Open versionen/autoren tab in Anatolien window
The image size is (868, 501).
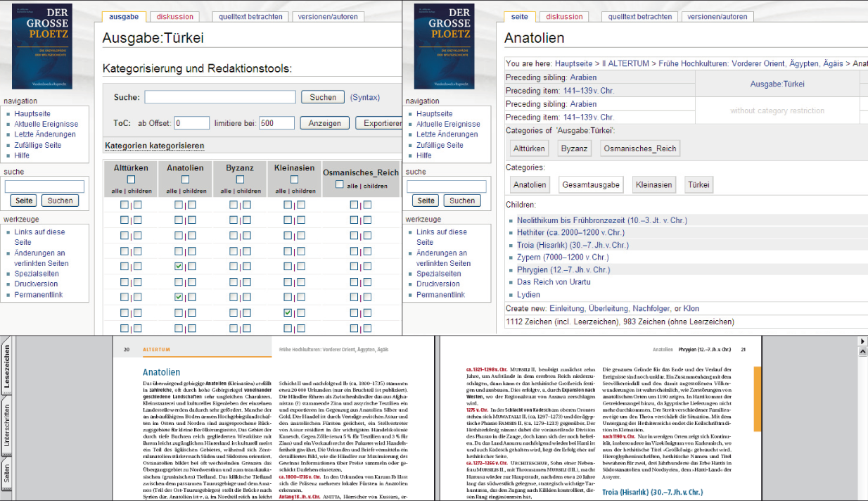pos(718,16)
